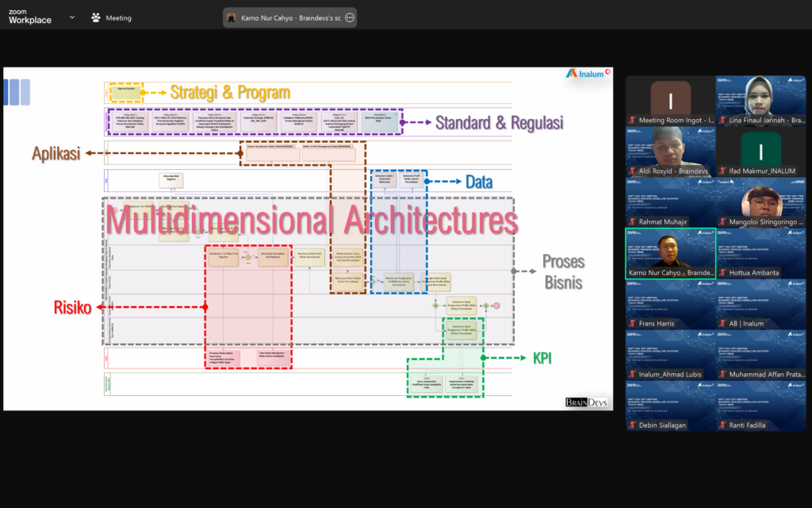Open the screen share more options ellipsis
This screenshot has height=508, width=812.
(x=350, y=17)
